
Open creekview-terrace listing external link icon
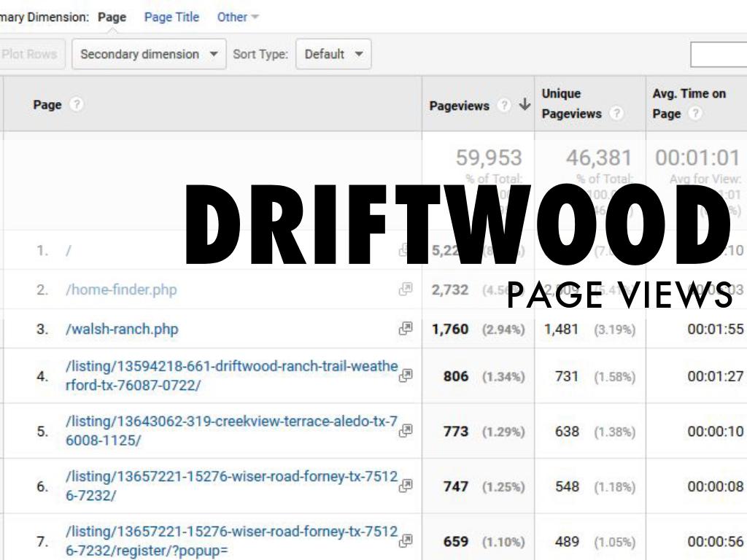(406, 431)
